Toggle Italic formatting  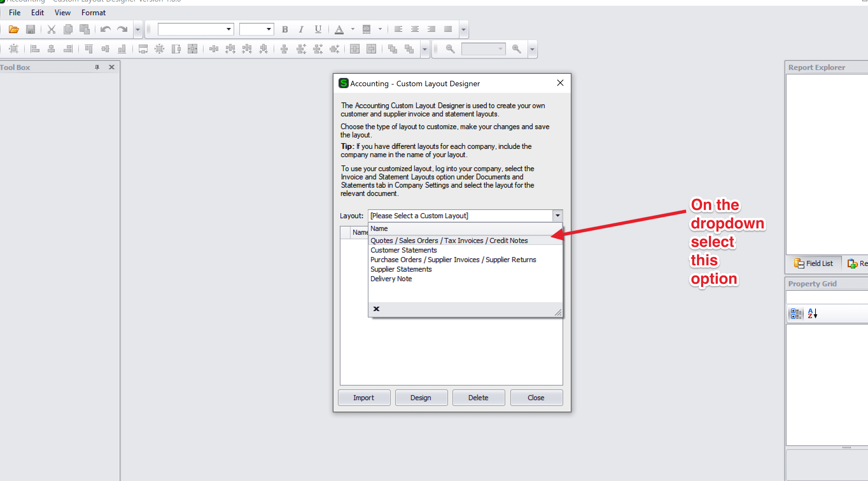point(301,29)
